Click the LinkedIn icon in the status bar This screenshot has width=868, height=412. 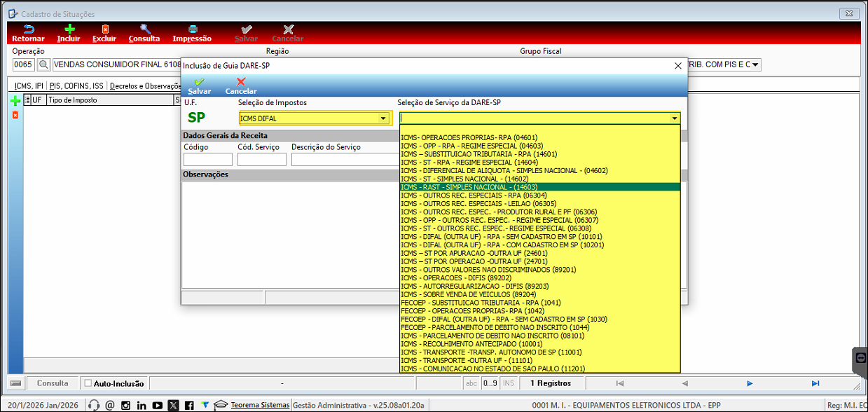(x=142, y=405)
